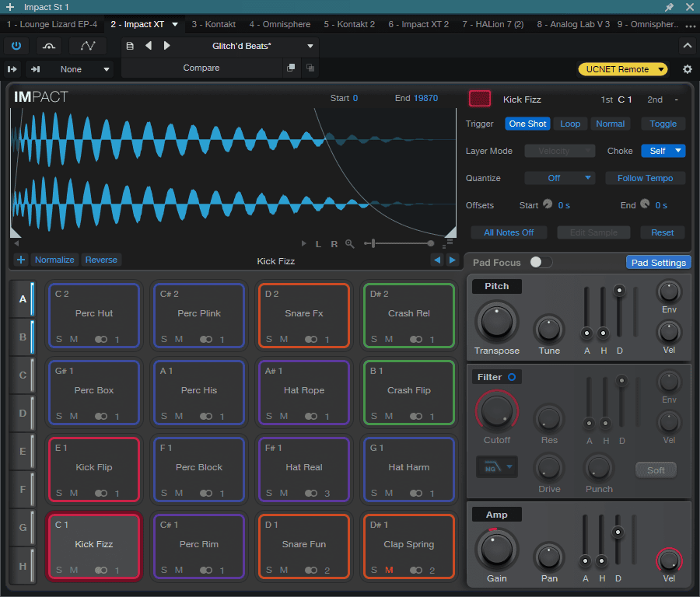Click the automation curve icon in toolbar
Image resolution: width=700 pixels, height=597 pixels.
tap(87, 46)
